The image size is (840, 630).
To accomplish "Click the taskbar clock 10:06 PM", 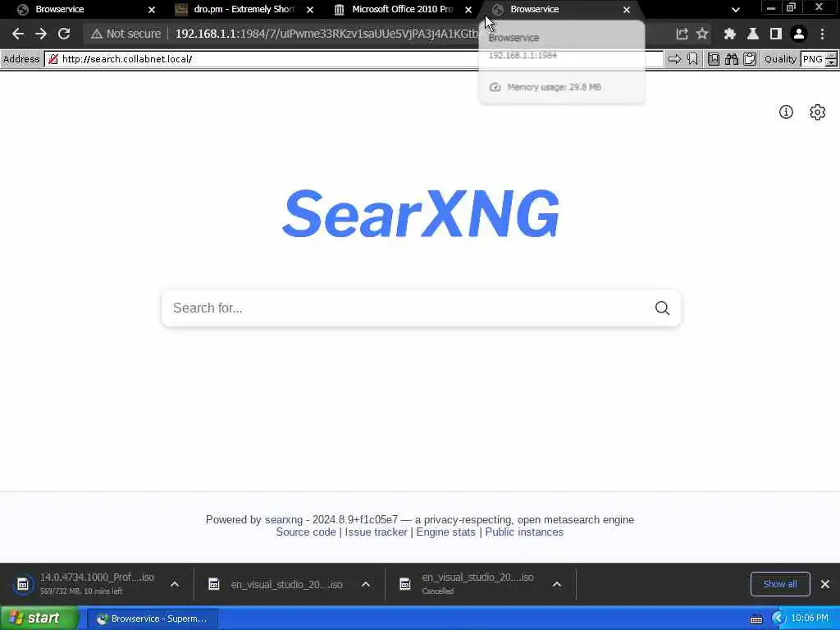I will 810,619.
